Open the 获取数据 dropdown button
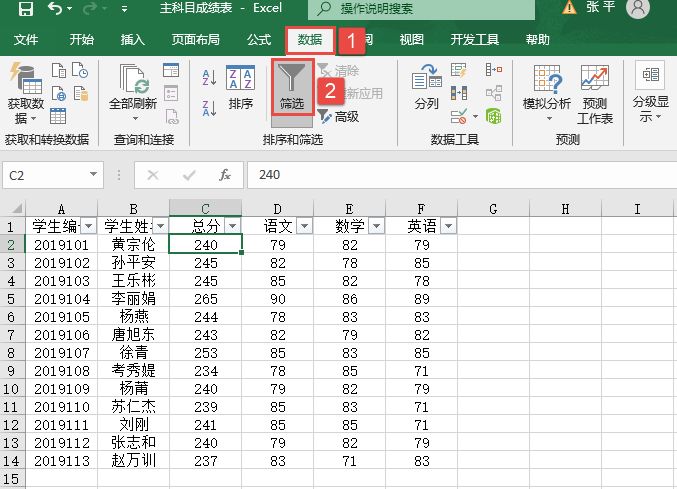 pyautogui.click(x=26, y=93)
